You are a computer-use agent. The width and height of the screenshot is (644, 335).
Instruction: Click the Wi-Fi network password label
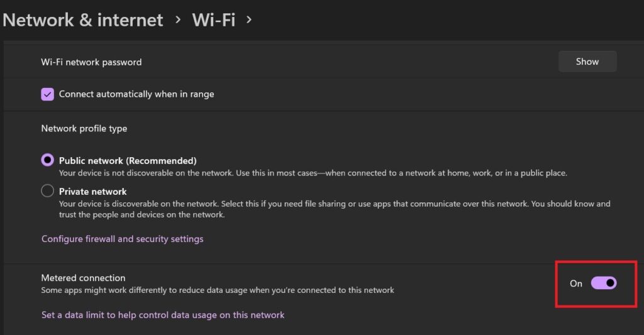pos(91,62)
